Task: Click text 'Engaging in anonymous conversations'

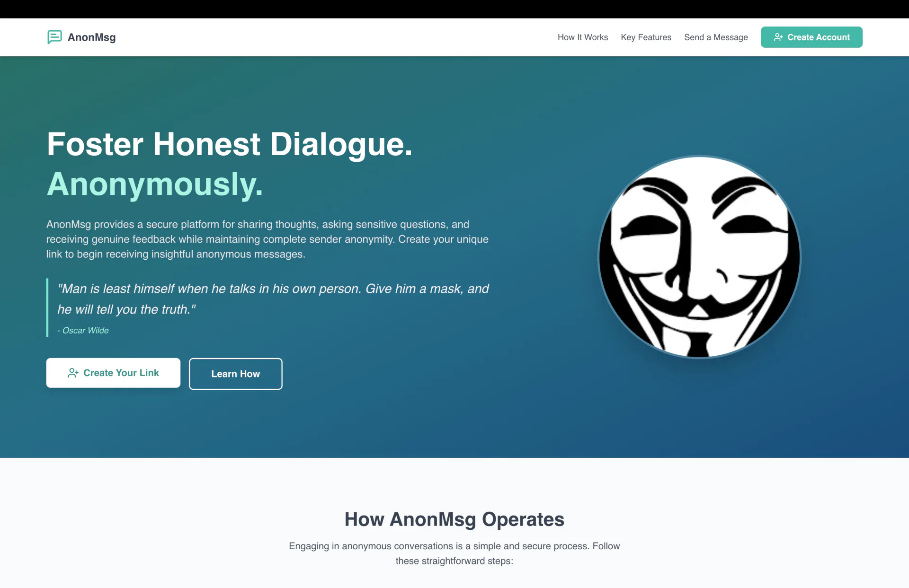Action: [454, 553]
